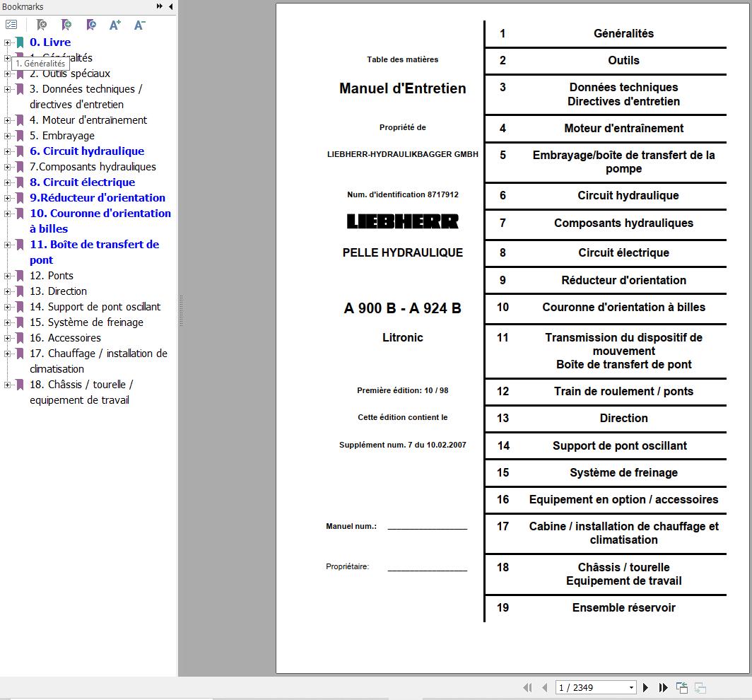Open bookmark 2. Outils spéciaux
This screenshot has width=752, height=700.
[70, 74]
